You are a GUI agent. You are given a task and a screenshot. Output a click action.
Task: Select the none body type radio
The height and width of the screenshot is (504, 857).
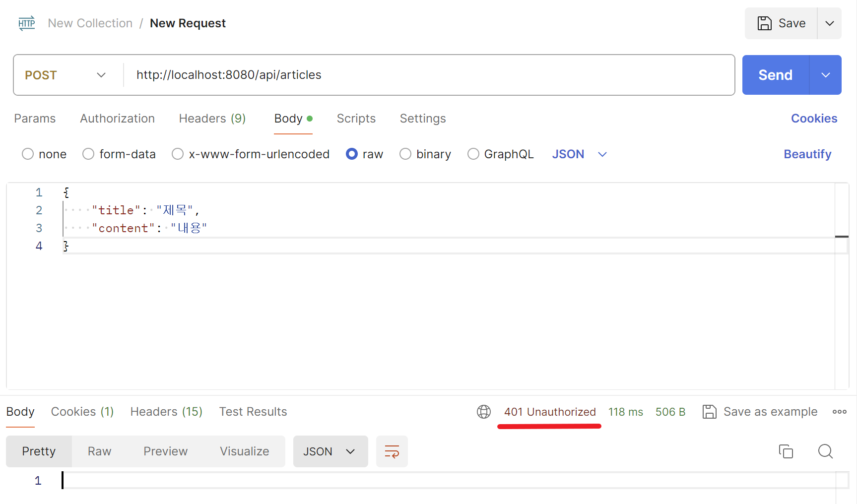click(28, 154)
